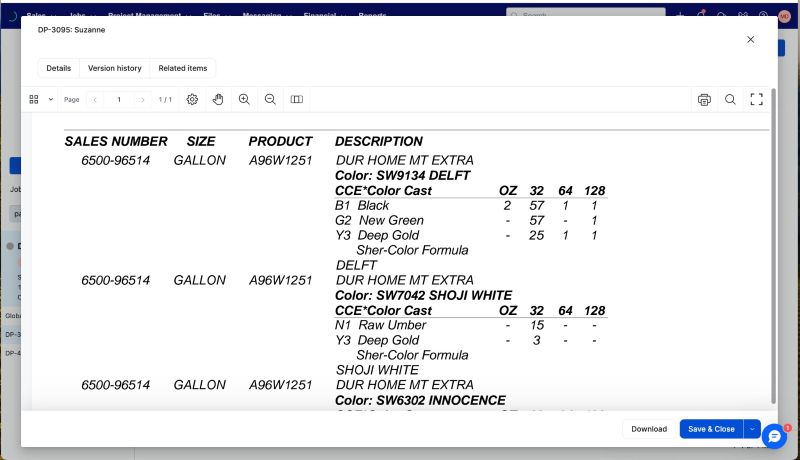Switch to the Details tab
This screenshot has width=800, height=460.
click(x=59, y=68)
